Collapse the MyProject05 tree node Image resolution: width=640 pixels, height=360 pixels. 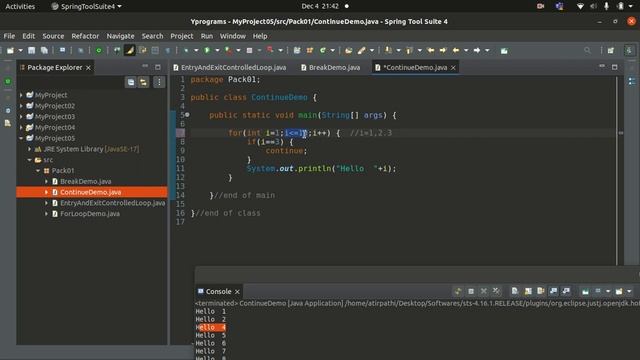(x=21, y=138)
